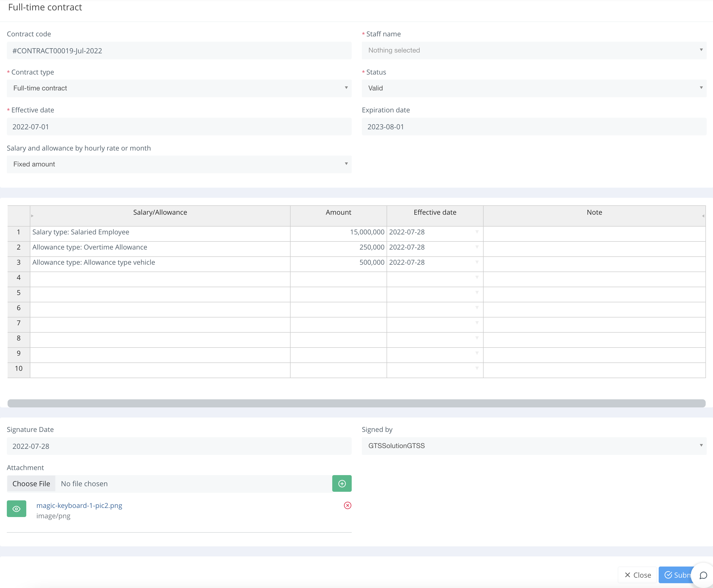Open the Contract type dropdown
The image size is (713, 588).
179,88
